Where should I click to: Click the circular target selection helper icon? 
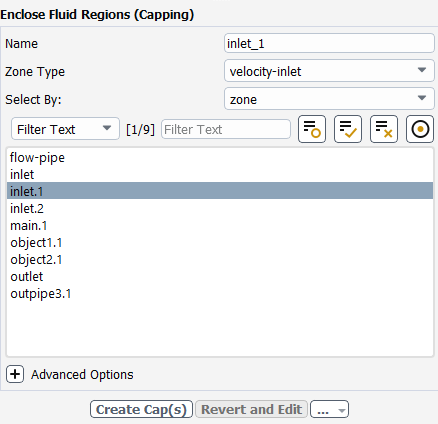(x=420, y=129)
